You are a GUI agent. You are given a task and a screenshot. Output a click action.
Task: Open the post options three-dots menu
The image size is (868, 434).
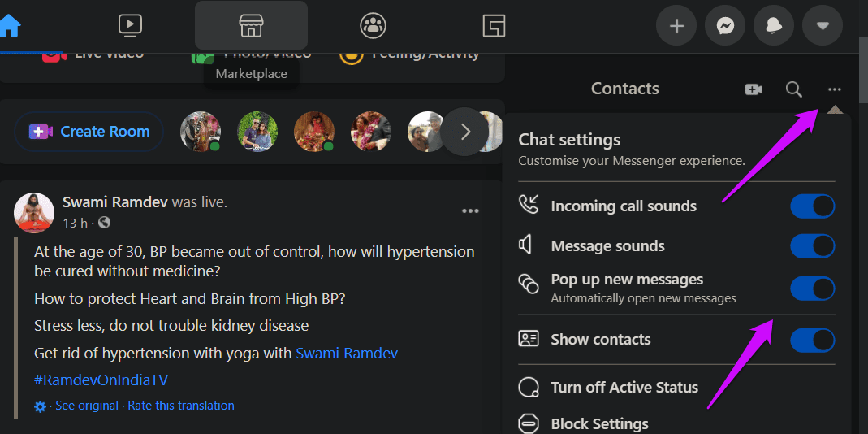[x=470, y=210]
